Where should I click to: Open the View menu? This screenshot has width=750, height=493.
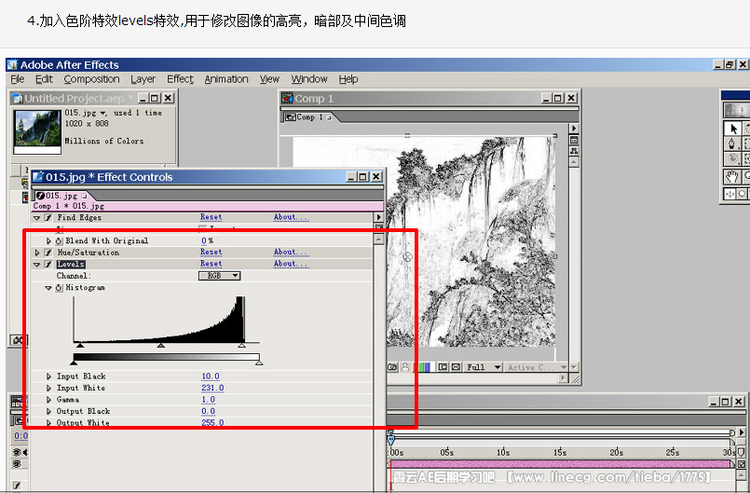(x=269, y=79)
